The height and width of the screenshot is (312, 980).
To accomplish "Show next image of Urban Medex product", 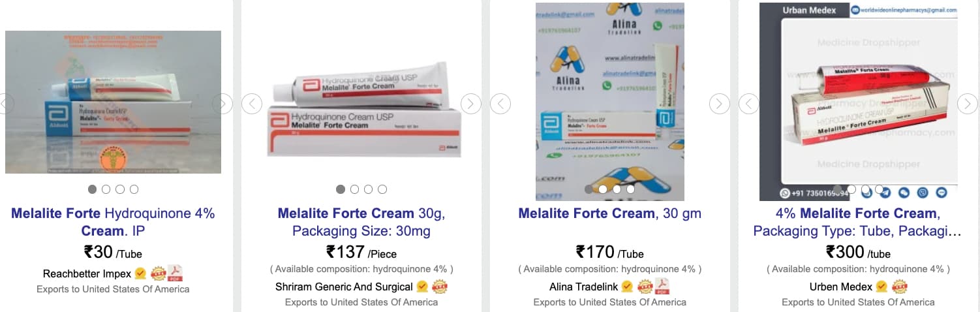I will point(968,103).
